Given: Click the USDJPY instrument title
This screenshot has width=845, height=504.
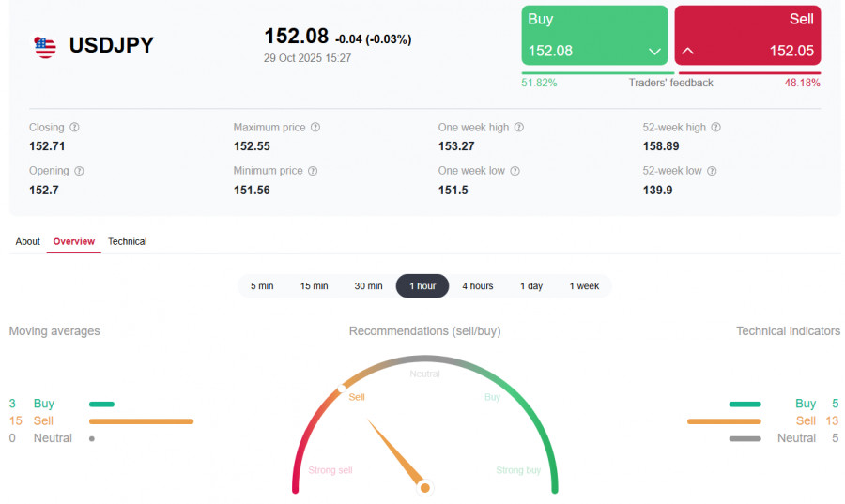Looking at the screenshot, I should click(x=112, y=45).
